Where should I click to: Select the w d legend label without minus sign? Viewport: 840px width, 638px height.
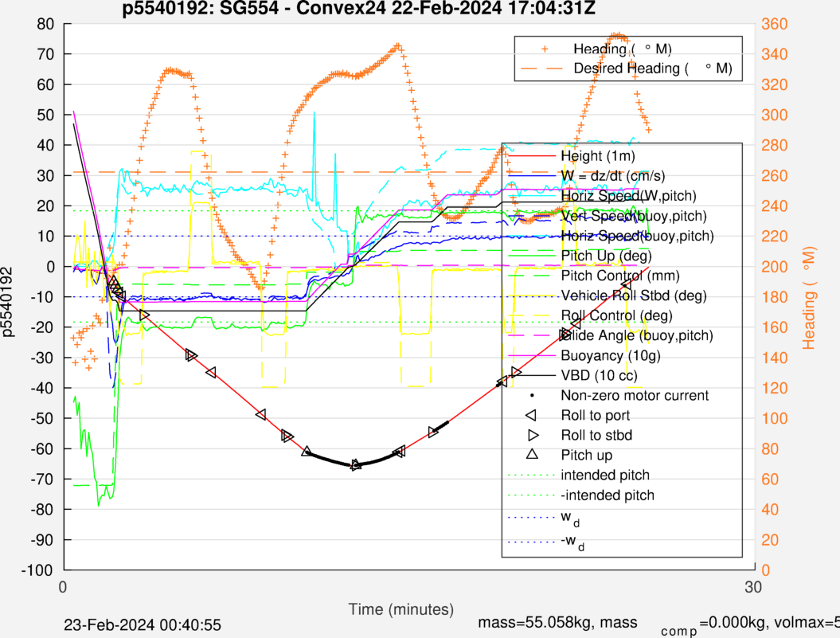point(570,519)
